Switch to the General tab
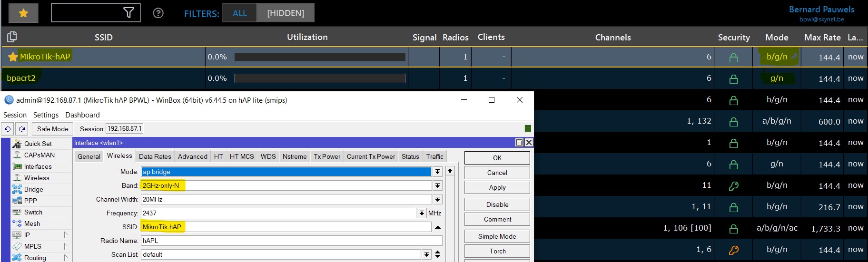The height and width of the screenshot is (262, 868). (89, 156)
